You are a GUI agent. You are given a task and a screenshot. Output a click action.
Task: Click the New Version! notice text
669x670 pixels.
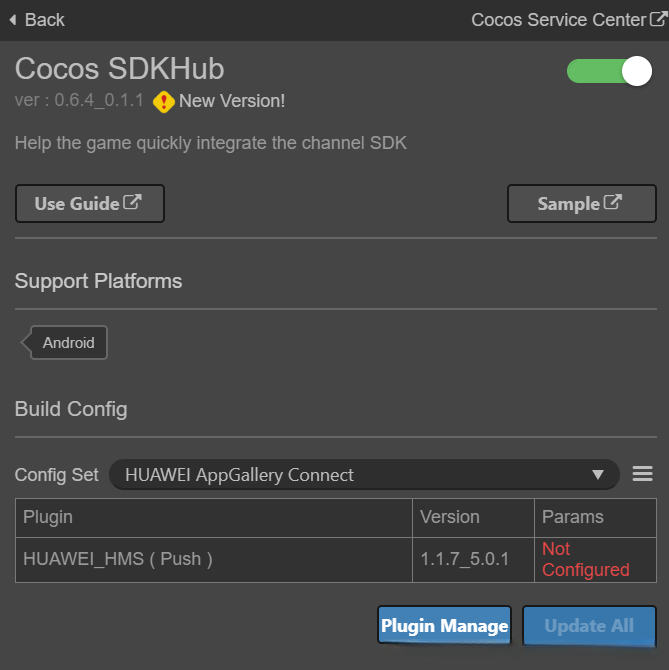232,101
